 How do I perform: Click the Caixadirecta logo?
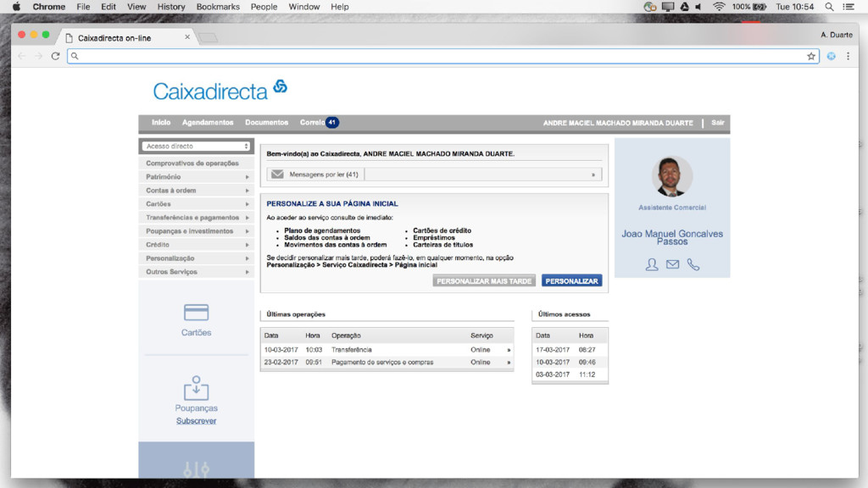(x=220, y=90)
